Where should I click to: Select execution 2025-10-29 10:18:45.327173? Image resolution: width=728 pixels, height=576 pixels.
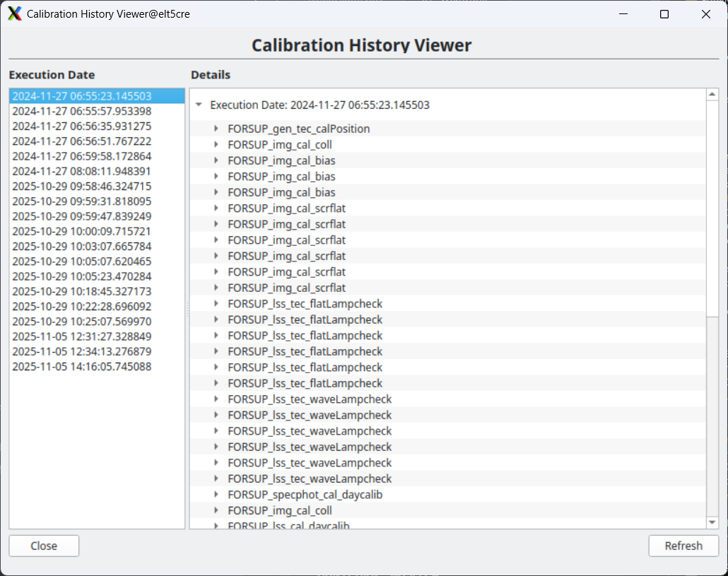(97, 291)
